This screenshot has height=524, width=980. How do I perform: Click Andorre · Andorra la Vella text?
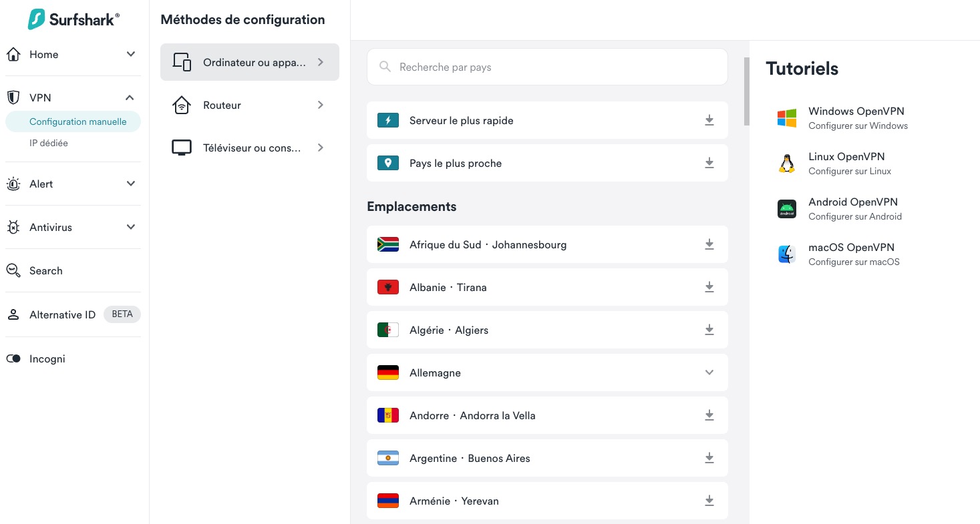[472, 415]
